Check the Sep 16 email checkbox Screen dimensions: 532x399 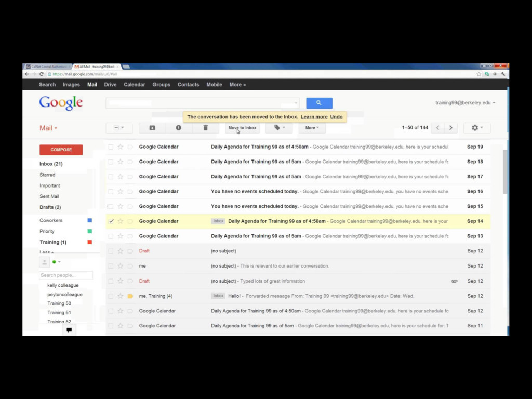[111, 192]
